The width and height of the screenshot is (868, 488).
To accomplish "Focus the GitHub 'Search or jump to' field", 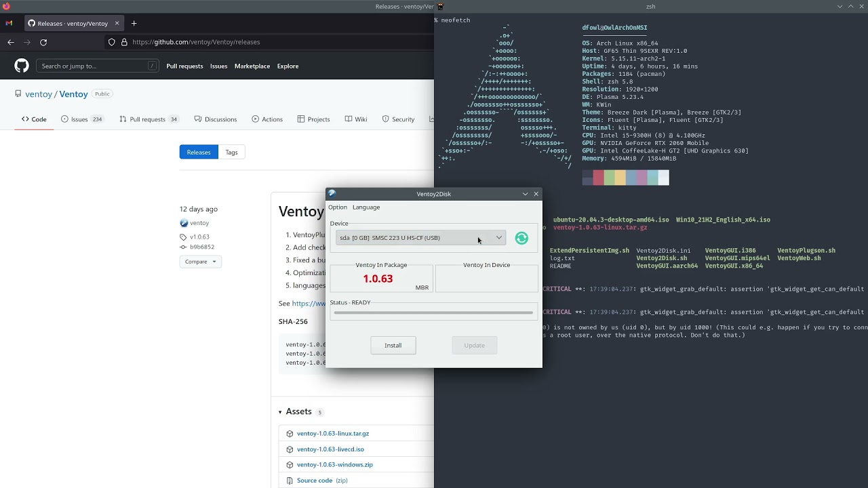I will click(x=97, y=66).
